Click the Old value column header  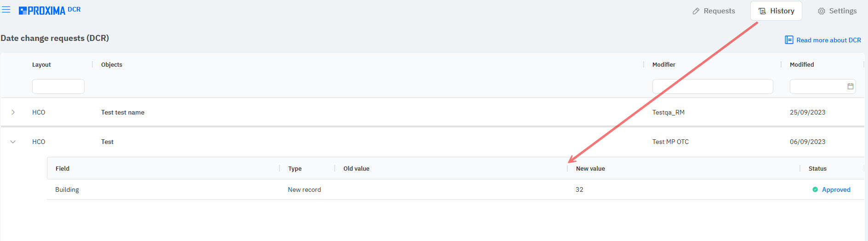(356, 169)
